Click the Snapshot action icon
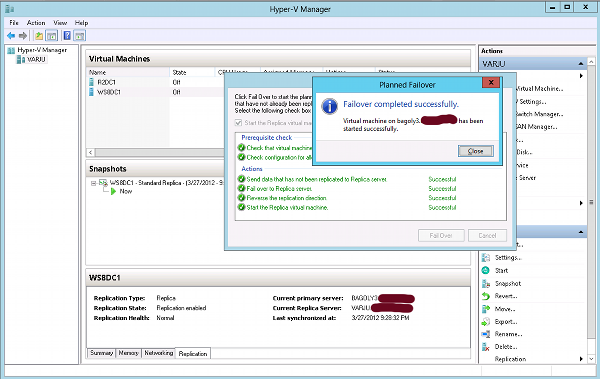 486,283
